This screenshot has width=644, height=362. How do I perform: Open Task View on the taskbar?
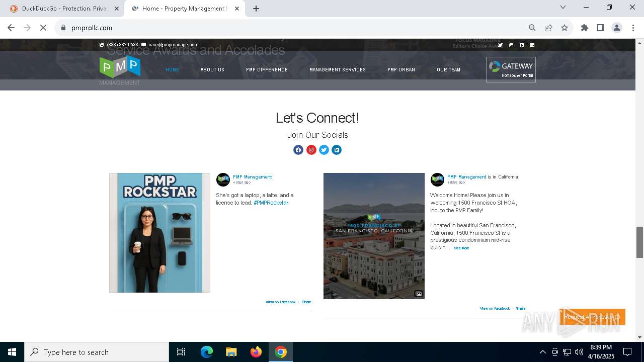(x=181, y=352)
